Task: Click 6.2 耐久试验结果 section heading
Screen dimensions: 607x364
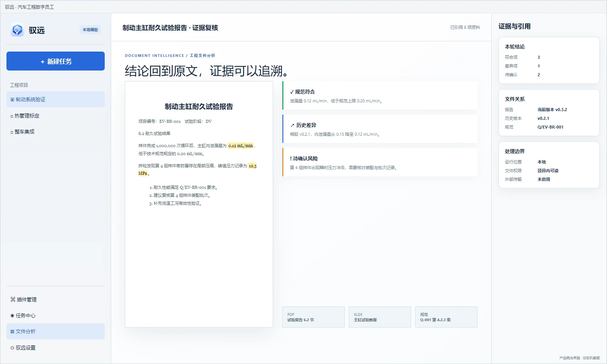Action: tap(154, 133)
